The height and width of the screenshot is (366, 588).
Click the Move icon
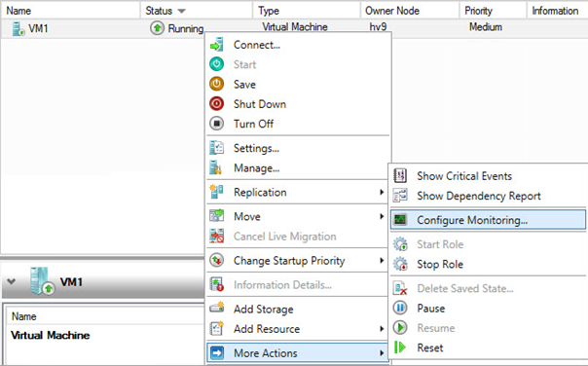(x=216, y=216)
